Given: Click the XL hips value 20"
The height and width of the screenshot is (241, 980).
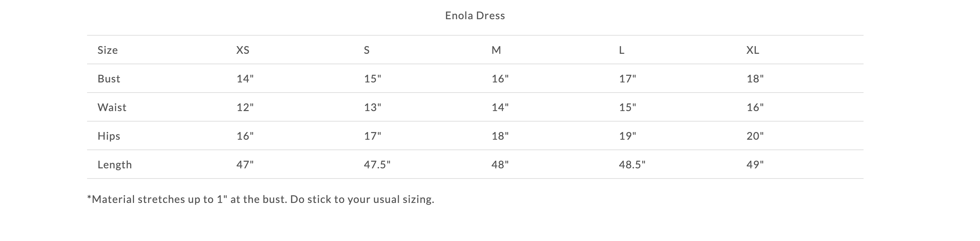Looking at the screenshot, I should [755, 136].
